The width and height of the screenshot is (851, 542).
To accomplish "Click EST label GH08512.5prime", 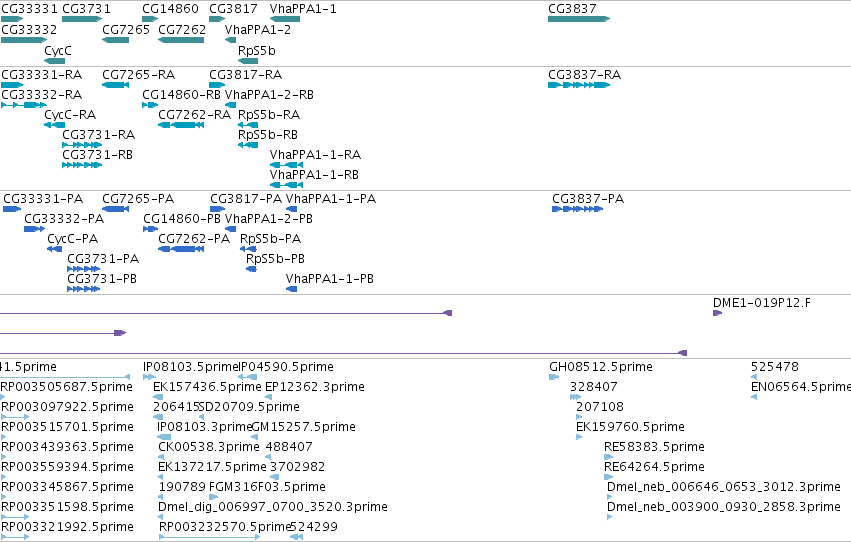I will point(601,367).
